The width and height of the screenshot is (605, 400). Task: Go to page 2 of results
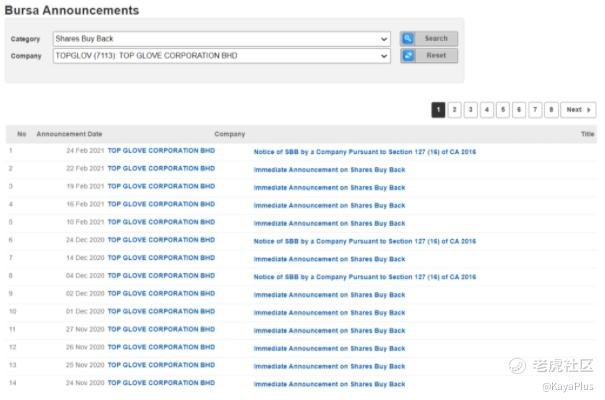(455, 110)
